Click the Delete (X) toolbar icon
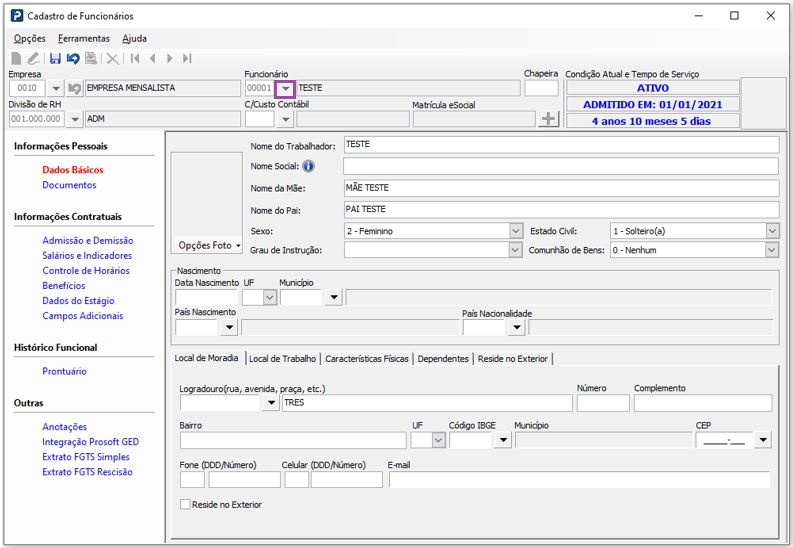 tap(112, 59)
